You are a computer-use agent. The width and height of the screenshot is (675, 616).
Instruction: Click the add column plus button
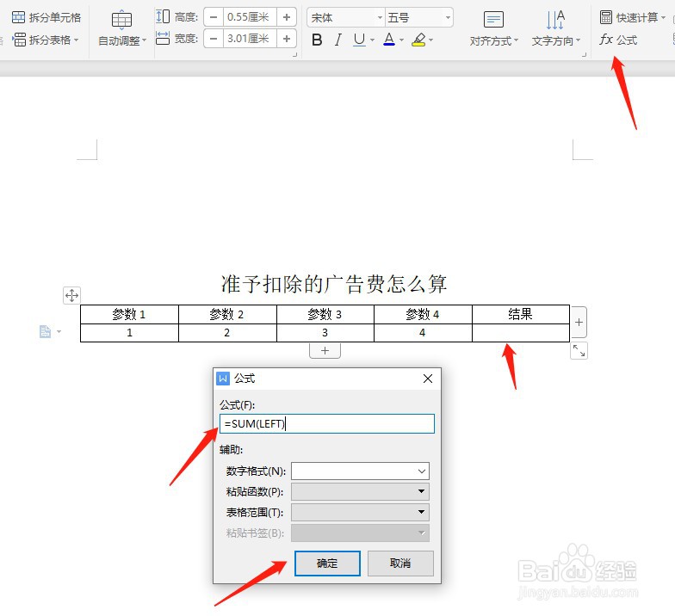click(579, 322)
